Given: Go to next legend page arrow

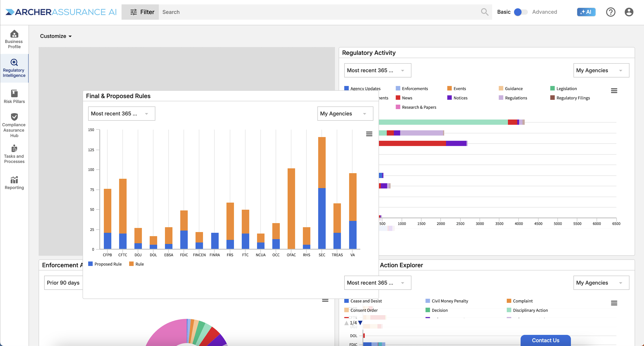Looking at the screenshot, I should (x=360, y=323).
